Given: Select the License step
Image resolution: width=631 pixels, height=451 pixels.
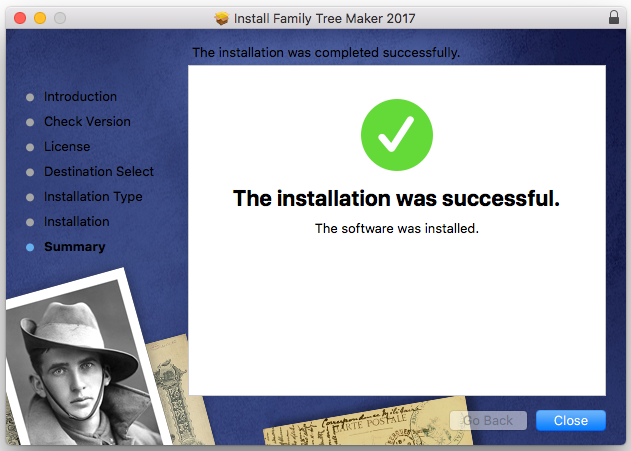Looking at the screenshot, I should (x=67, y=146).
